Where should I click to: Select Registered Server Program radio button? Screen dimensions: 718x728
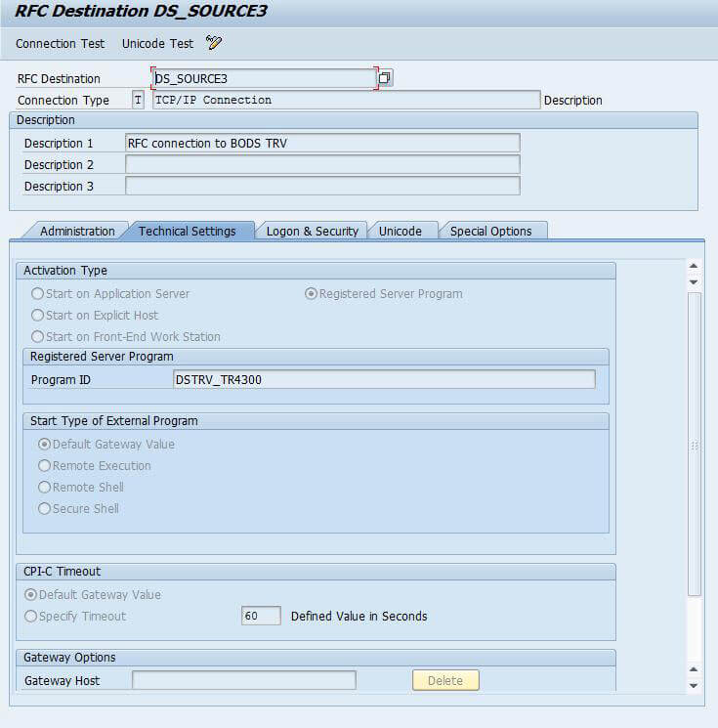click(311, 294)
